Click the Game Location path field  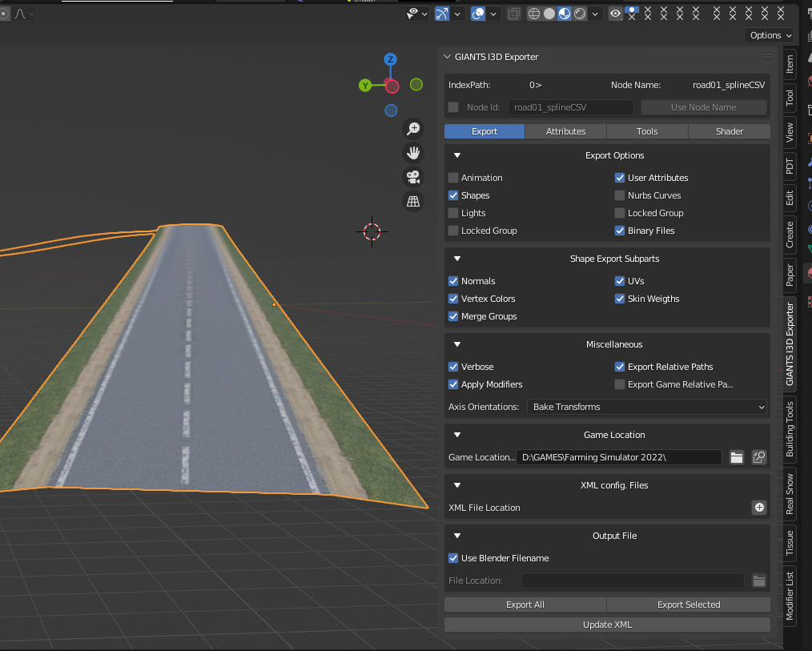point(619,457)
